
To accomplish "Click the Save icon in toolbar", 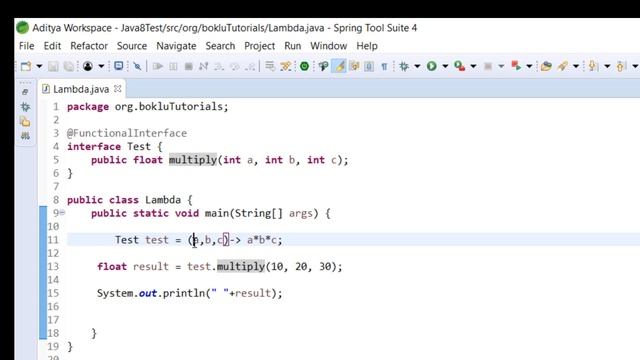I will (53, 66).
